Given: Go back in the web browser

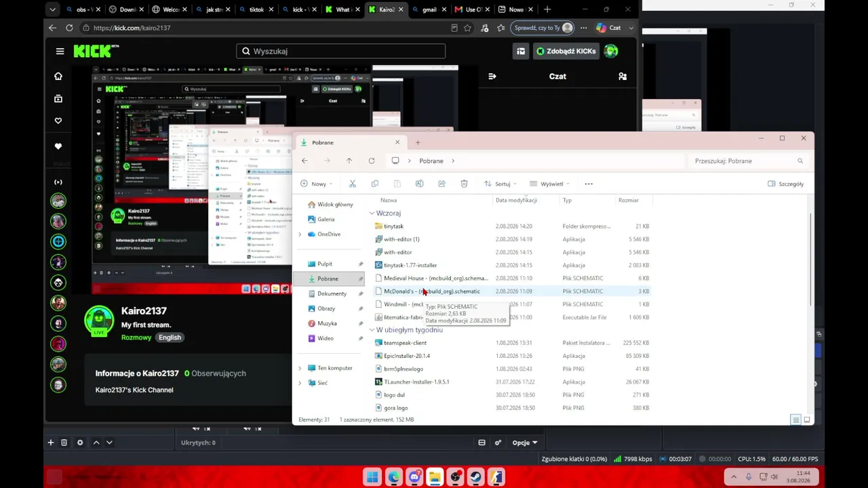Looking at the screenshot, I should coord(52,28).
